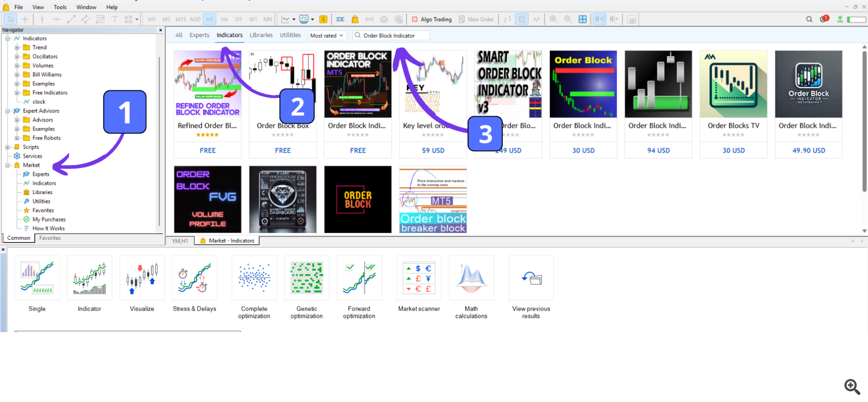Viewport: 868px width, 402px height.
Task: Expand the Oscillators folder
Action: click(17, 57)
